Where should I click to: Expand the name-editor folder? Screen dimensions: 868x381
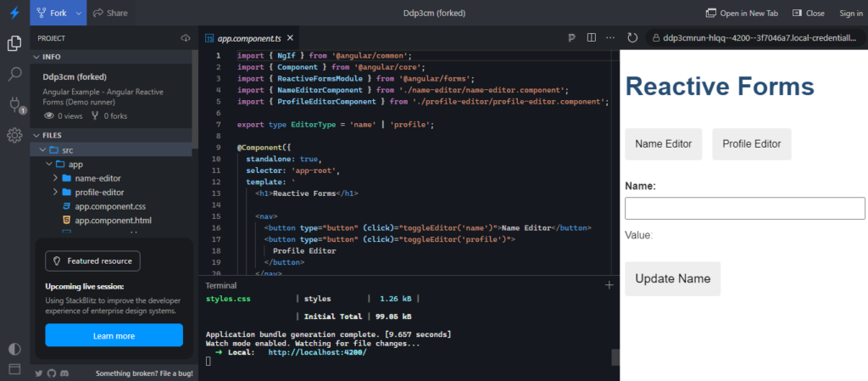[x=55, y=178]
